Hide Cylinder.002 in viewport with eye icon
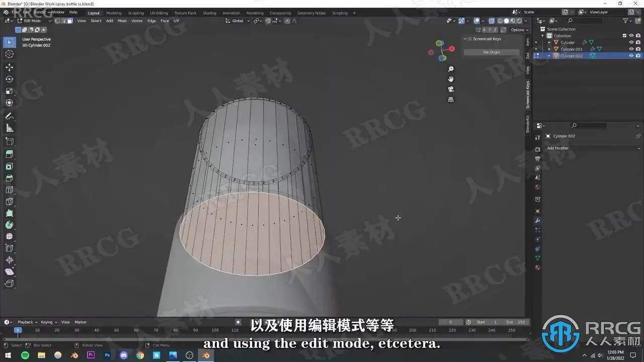This screenshot has height=362, width=644. coord(631,56)
